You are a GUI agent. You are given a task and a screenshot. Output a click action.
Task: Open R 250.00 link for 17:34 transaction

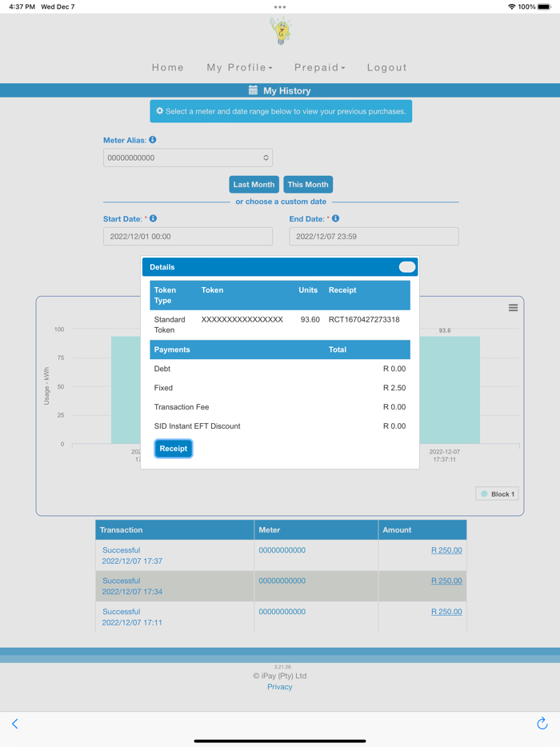446,581
